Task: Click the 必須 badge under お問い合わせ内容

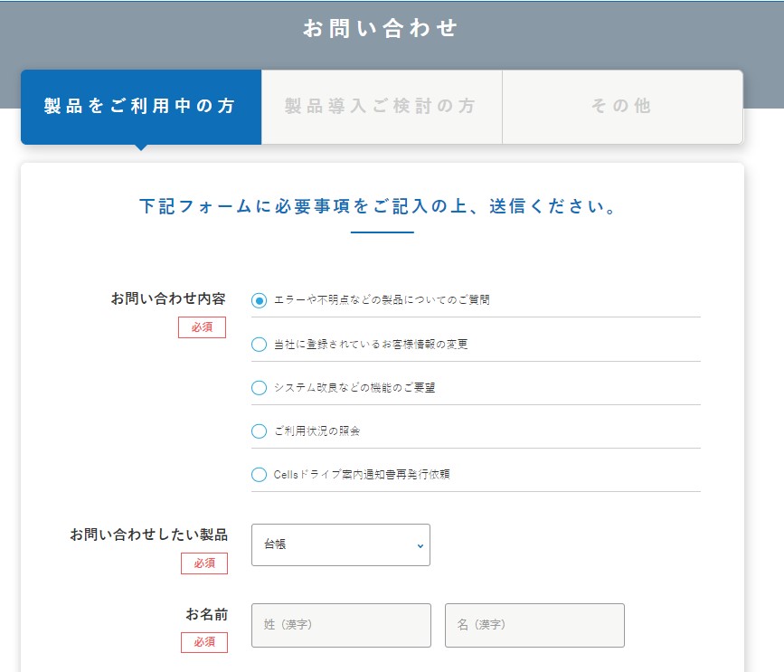Action: tap(203, 327)
